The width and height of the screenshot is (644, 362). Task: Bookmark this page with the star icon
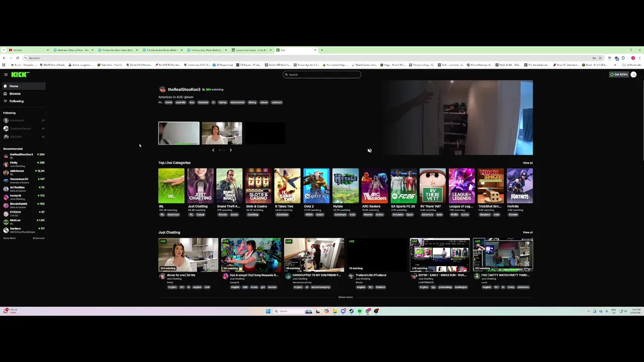(x=600, y=58)
